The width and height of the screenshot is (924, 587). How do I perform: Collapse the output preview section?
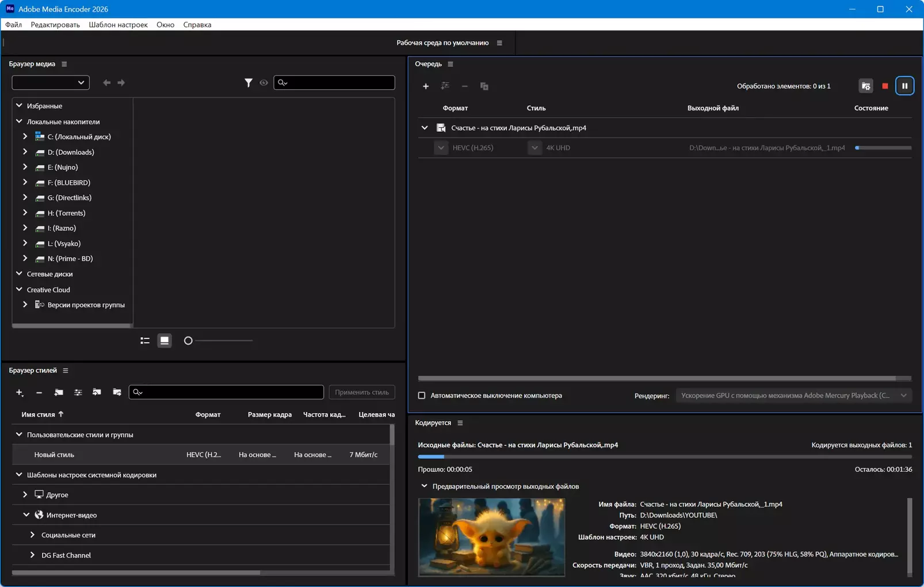tap(425, 486)
